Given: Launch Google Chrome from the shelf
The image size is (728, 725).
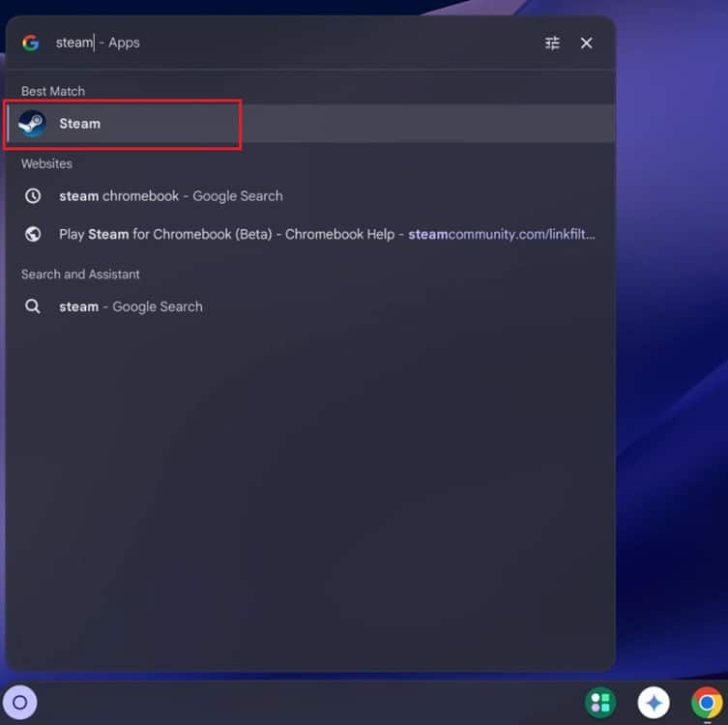Looking at the screenshot, I should [x=707, y=702].
